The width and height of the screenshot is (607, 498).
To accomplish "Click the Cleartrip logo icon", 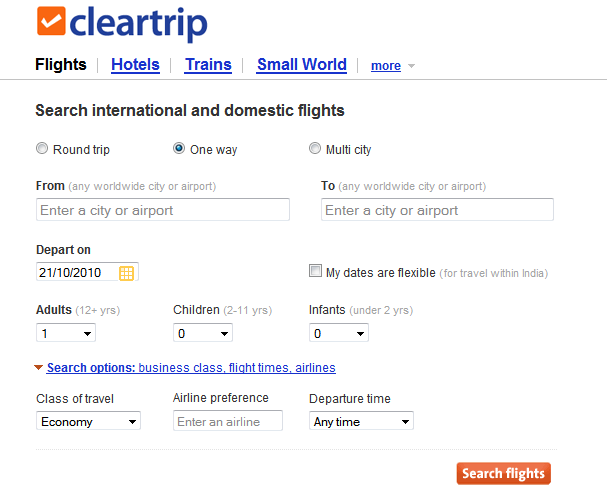I will coord(50,22).
